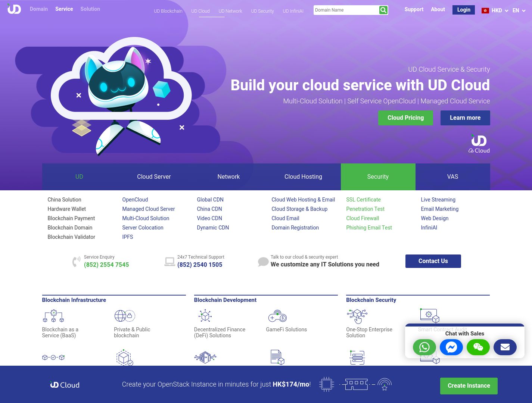
Task: Open the Managed Cloud Server link
Action: coord(149,209)
